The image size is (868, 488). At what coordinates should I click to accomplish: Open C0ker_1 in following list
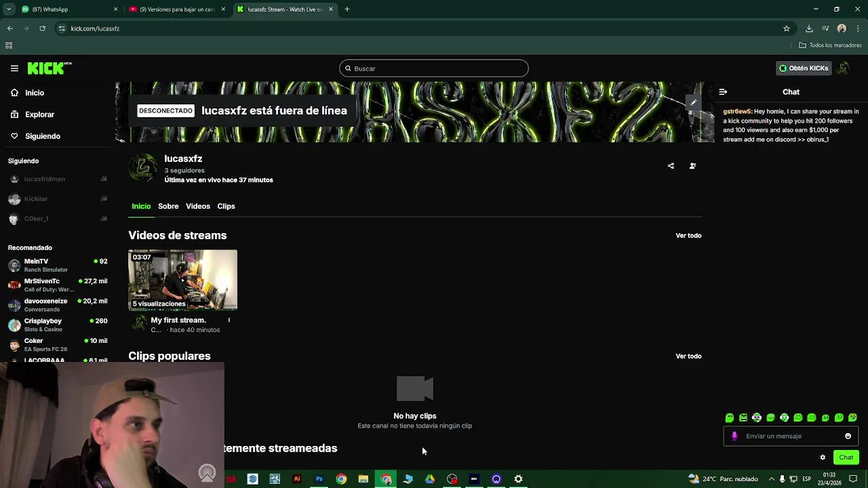click(57, 219)
